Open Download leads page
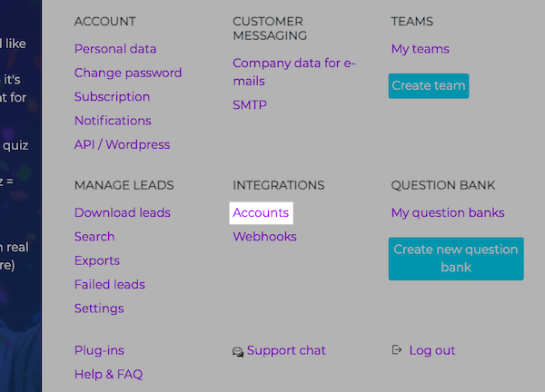Image resolution: width=545 pixels, height=392 pixels. click(x=123, y=213)
